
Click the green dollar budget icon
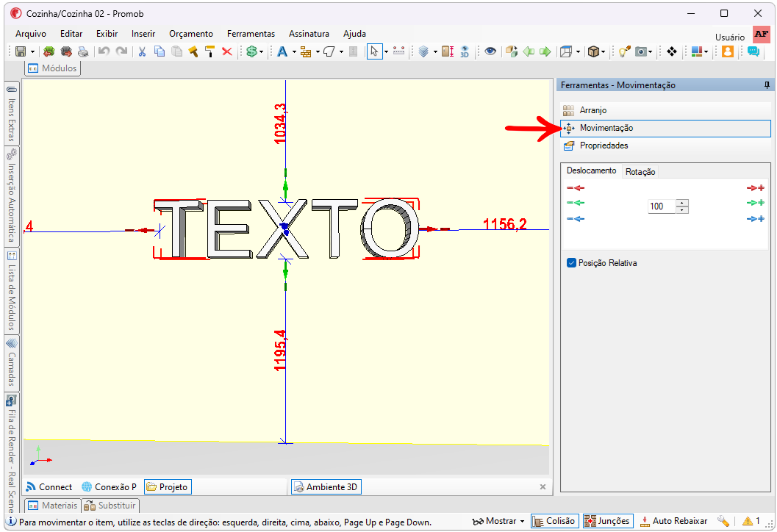pos(252,51)
